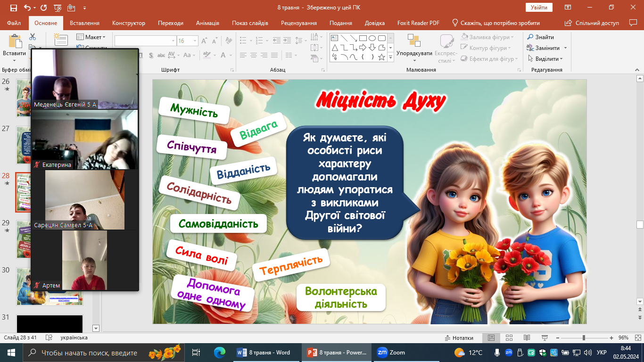Toggle text shadow formatting
644x362 pixels.
150,55
